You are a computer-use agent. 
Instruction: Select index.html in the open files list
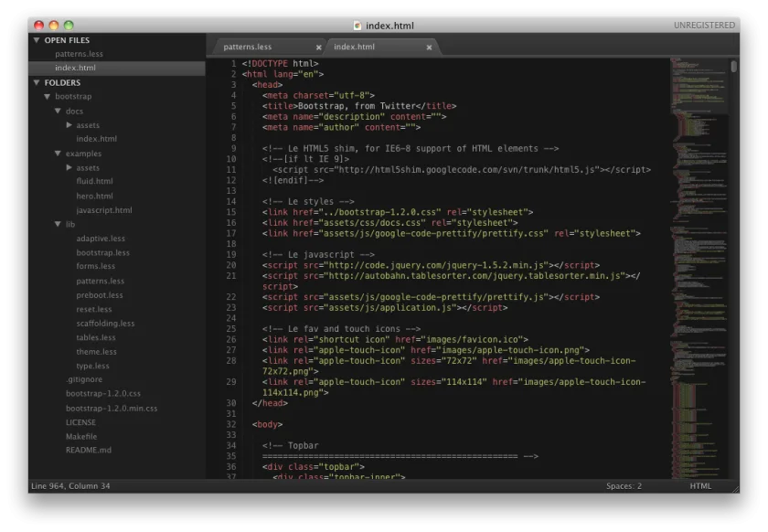click(x=75, y=68)
